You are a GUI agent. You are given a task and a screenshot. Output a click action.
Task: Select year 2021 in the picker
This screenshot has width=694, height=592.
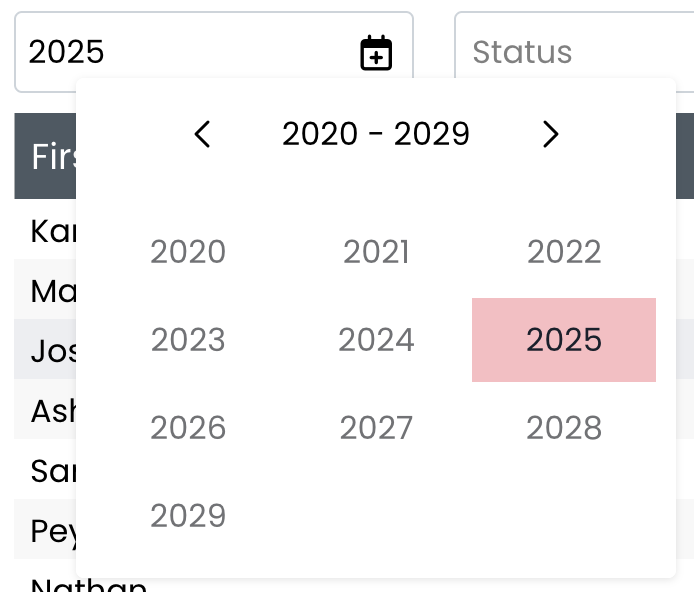pos(376,252)
